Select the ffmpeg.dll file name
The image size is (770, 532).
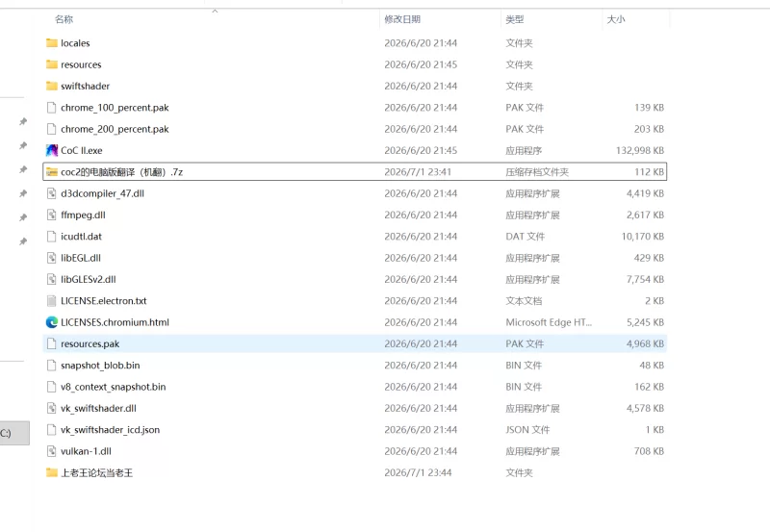tap(83, 215)
